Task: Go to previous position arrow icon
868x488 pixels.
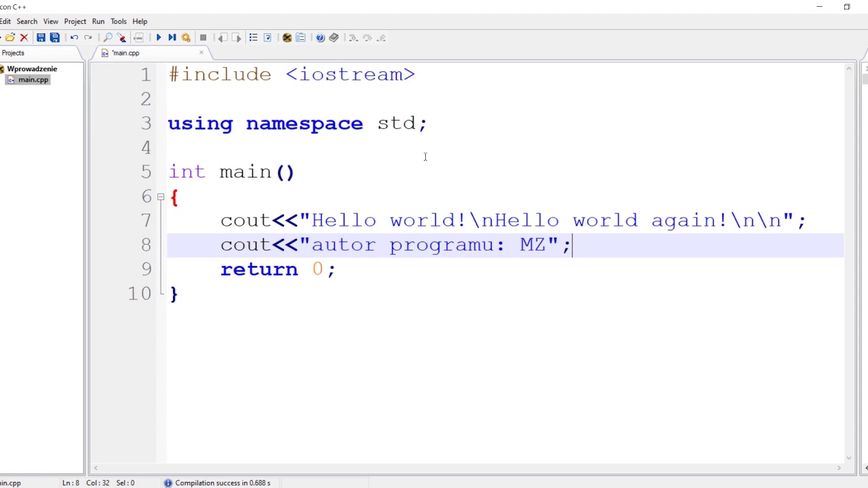Action: point(222,38)
